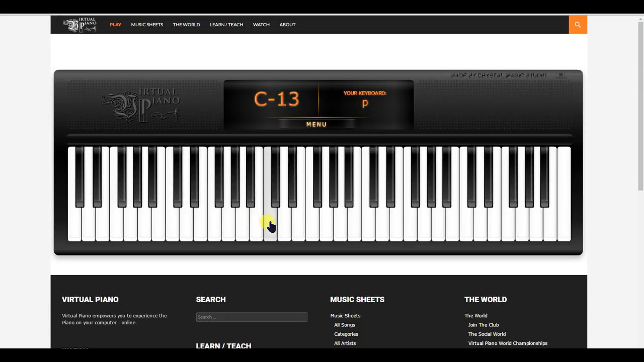Open the Join The Club link
The width and height of the screenshot is (644, 362).
[484, 325]
